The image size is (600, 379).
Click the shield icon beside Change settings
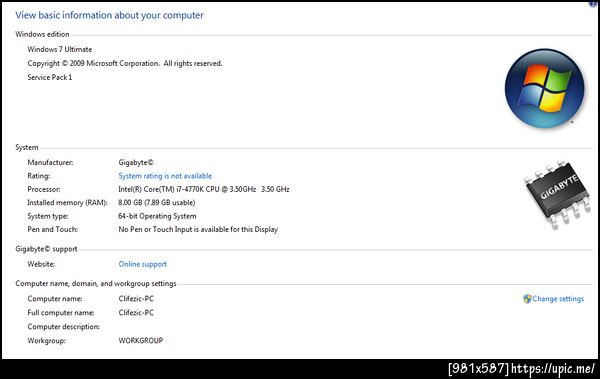tap(527, 299)
